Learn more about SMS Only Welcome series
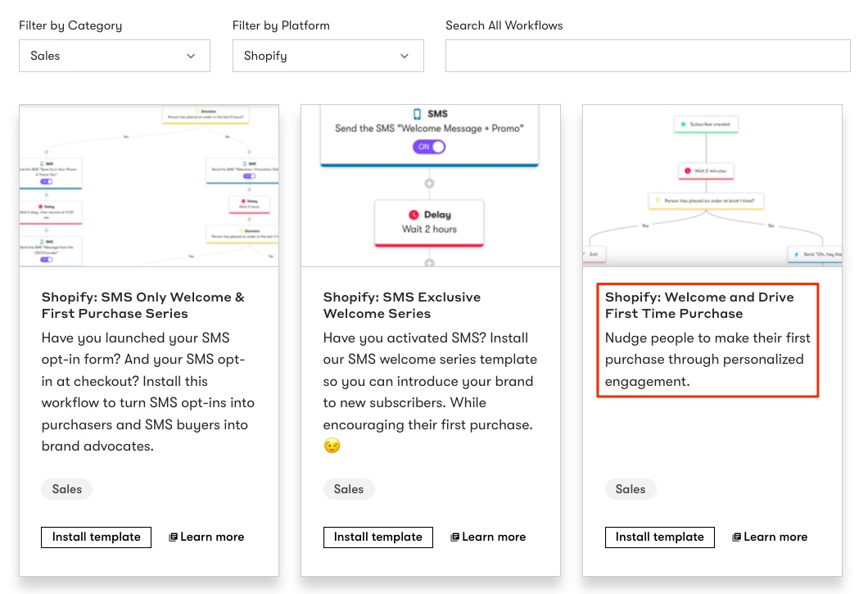The height and width of the screenshot is (594, 868). click(x=206, y=537)
